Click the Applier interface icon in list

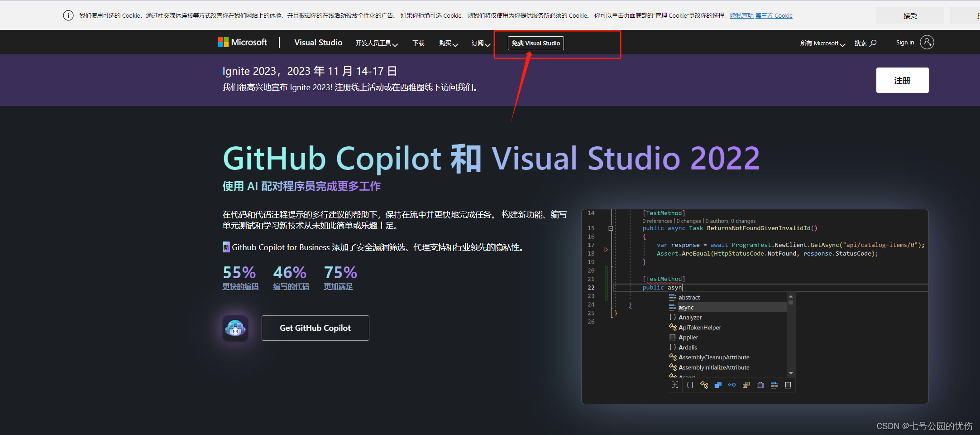click(x=673, y=337)
